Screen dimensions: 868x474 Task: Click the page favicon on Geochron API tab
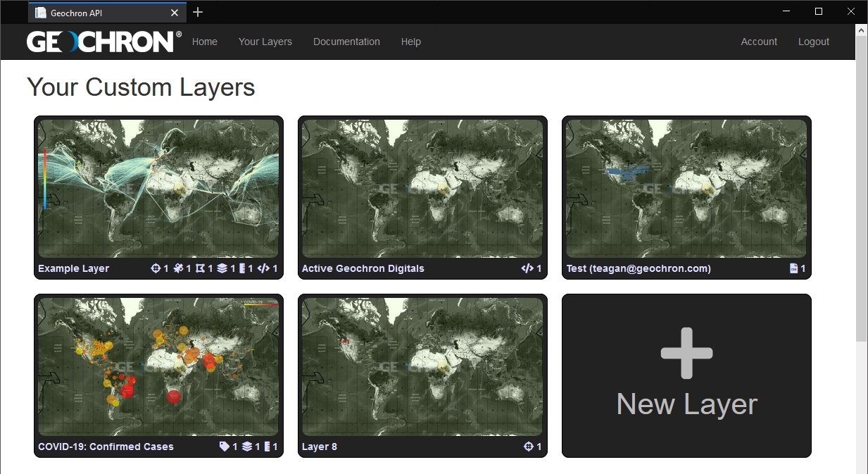click(x=41, y=13)
